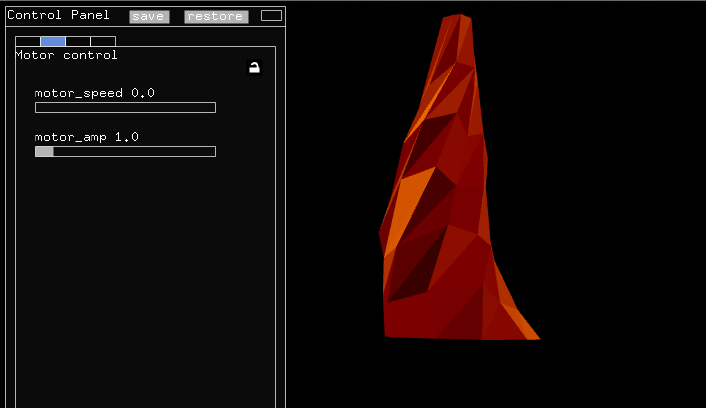Select the first leftmost panel tab
The width and height of the screenshot is (706, 408).
point(27,41)
